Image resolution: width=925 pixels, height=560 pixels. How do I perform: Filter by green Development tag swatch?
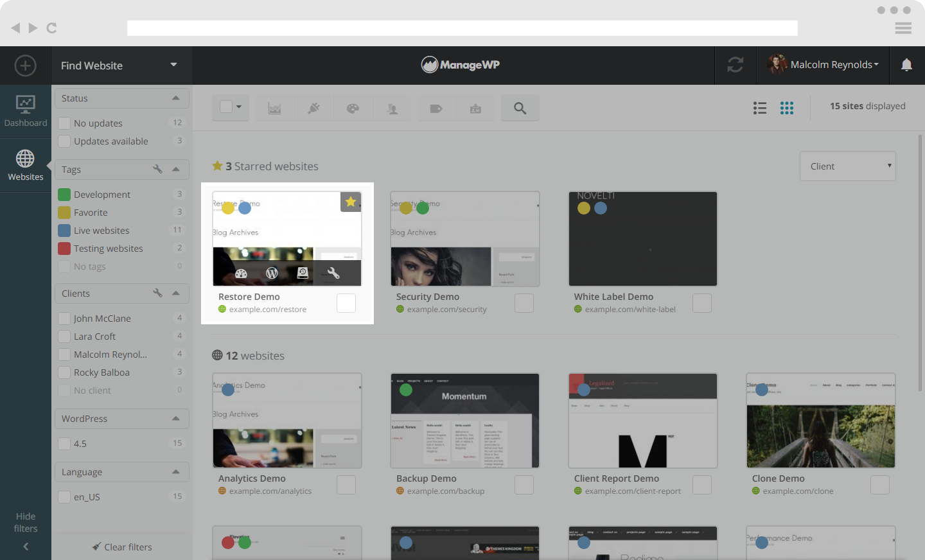click(x=64, y=195)
